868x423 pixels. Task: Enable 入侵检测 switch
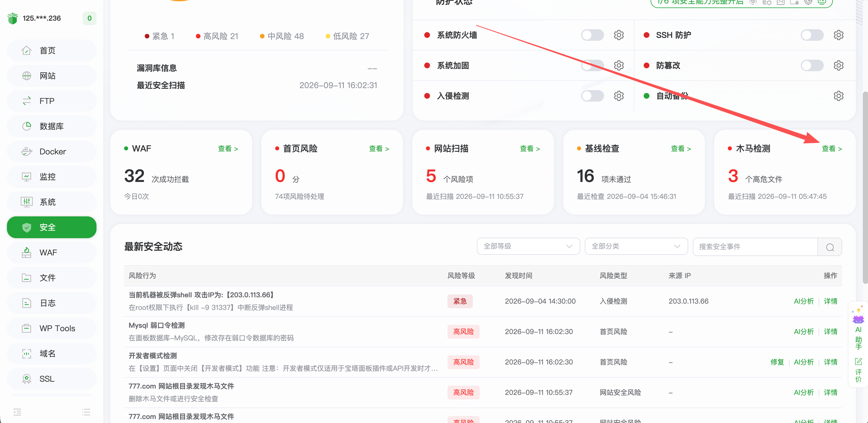[x=592, y=96]
